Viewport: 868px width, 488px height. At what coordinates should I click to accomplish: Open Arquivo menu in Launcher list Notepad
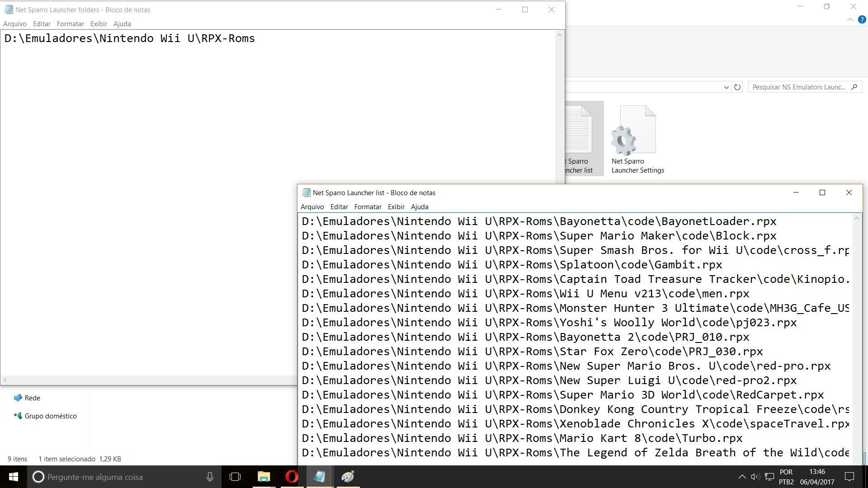click(x=312, y=207)
